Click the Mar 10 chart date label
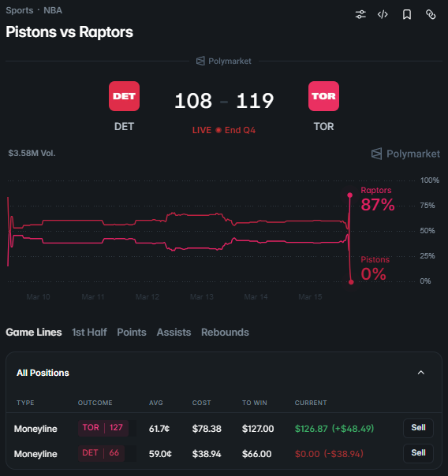 click(x=38, y=297)
